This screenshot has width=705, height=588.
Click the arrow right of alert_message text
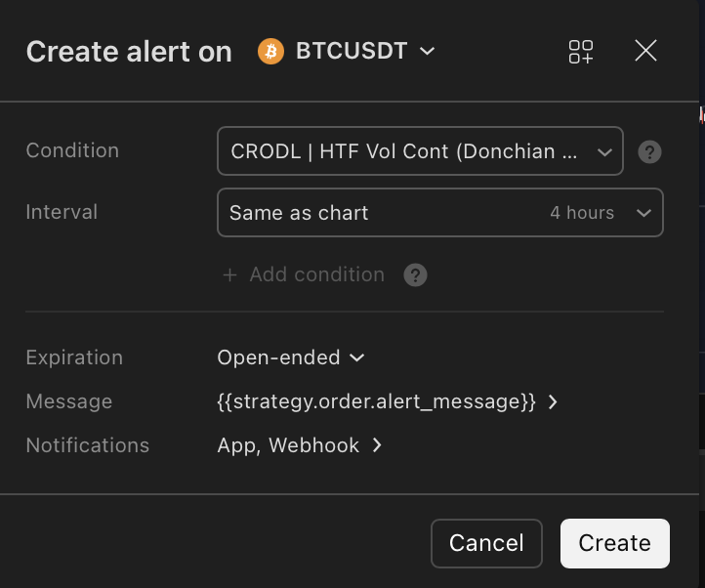(x=553, y=401)
